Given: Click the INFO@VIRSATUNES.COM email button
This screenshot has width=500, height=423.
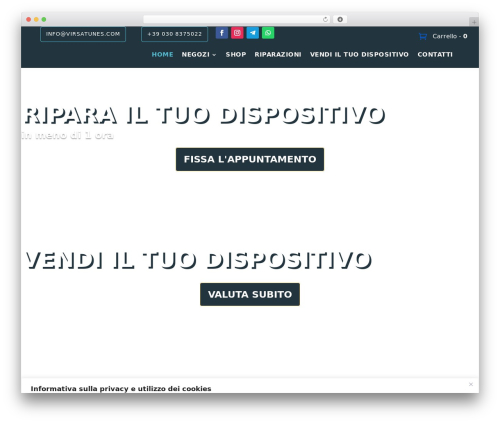Looking at the screenshot, I should pyautogui.click(x=83, y=34).
